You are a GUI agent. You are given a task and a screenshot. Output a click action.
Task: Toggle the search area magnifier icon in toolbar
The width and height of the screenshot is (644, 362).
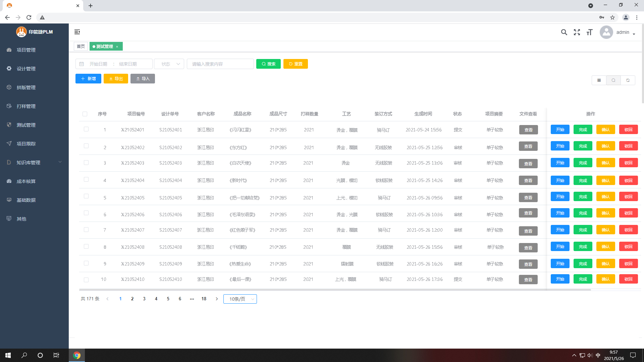(613, 80)
